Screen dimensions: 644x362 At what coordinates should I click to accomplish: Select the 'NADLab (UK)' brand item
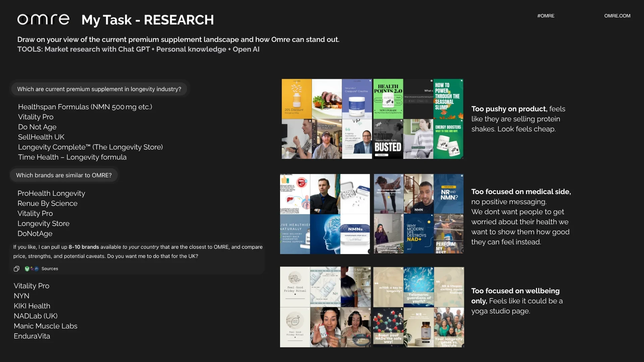[36, 316]
